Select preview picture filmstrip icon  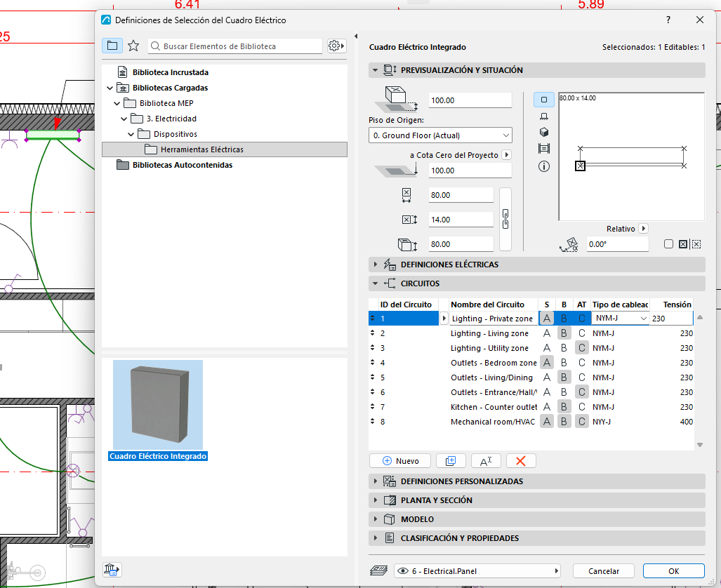(x=544, y=149)
